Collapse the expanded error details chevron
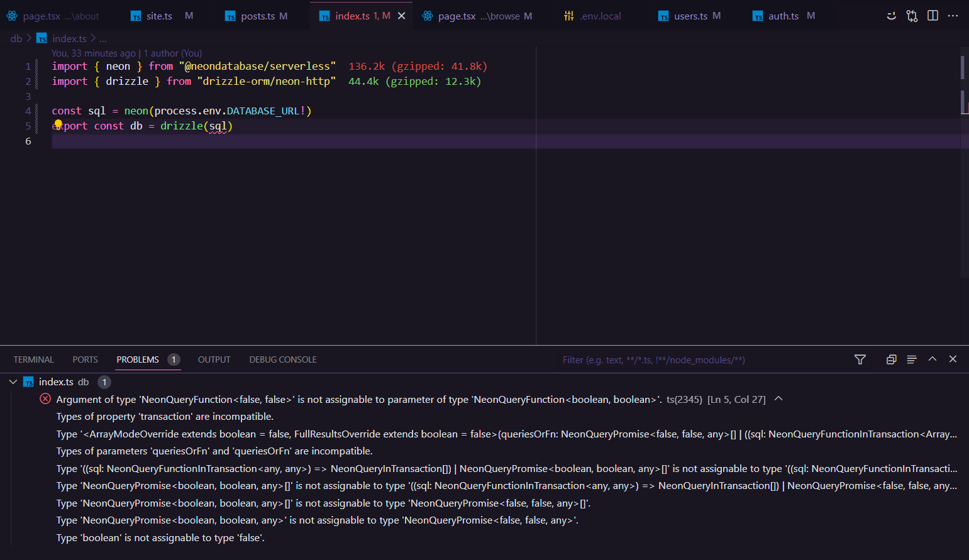Image resolution: width=969 pixels, height=560 pixels. pyautogui.click(x=778, y=398)
